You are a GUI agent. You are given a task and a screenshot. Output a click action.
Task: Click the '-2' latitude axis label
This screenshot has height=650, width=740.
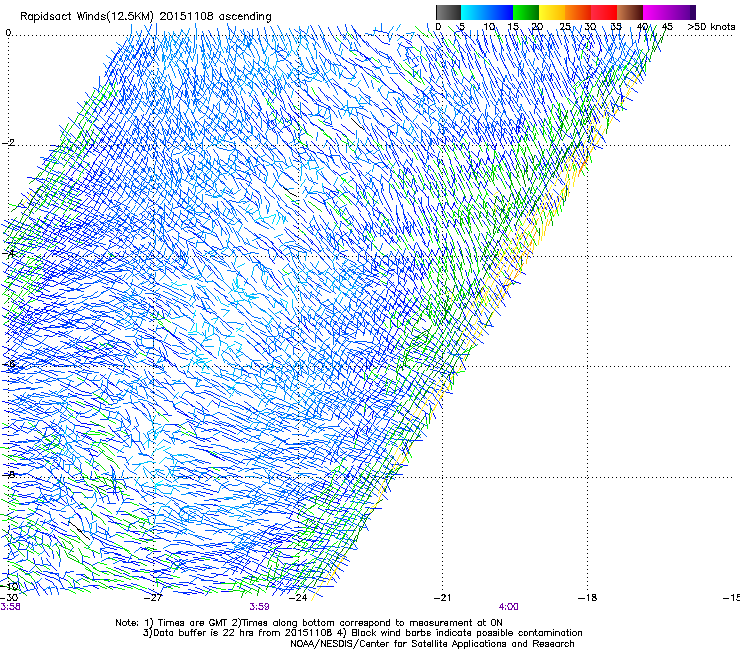point(9,143)
